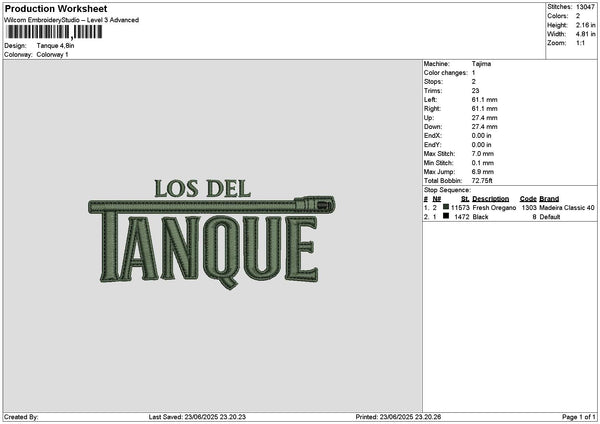Screen dimensions: 600x424
Task: Click the Los Del Tanque embroidery design
Action: (x=212, y=234)
